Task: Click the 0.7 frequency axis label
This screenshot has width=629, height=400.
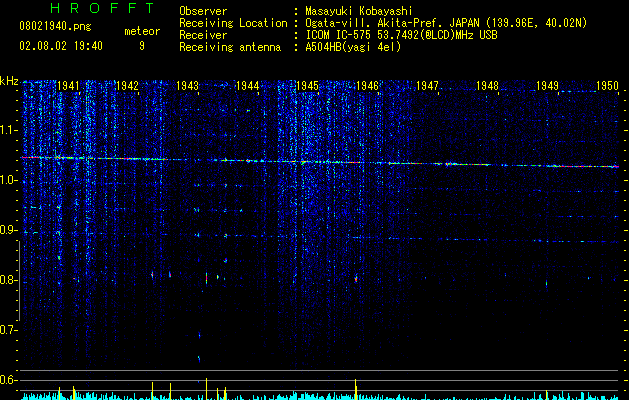Action: pos(8,330)
